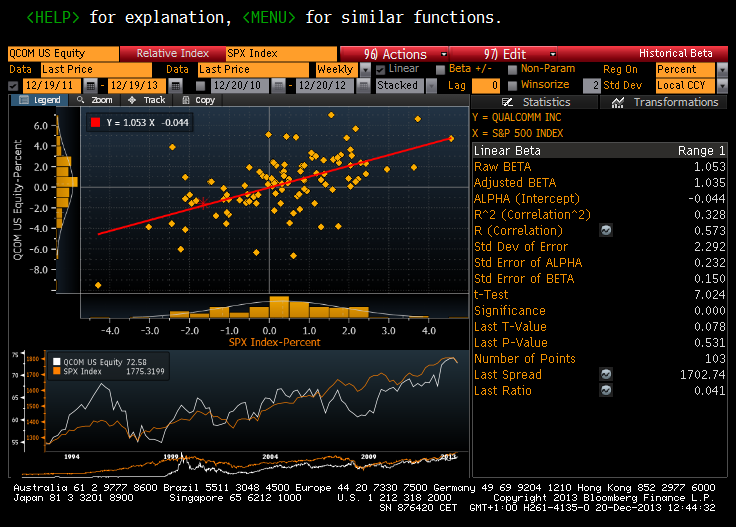Switch to the Statistics tab
This screenshot has height=527, width=736.
point(535,102)
